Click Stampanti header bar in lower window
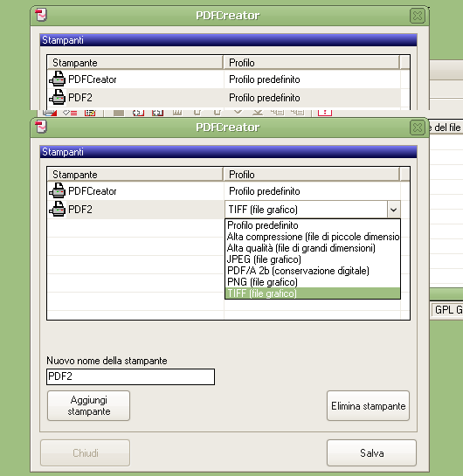Image resolution: width=463 pixels, height=476 pixels. tap(228, 151)
